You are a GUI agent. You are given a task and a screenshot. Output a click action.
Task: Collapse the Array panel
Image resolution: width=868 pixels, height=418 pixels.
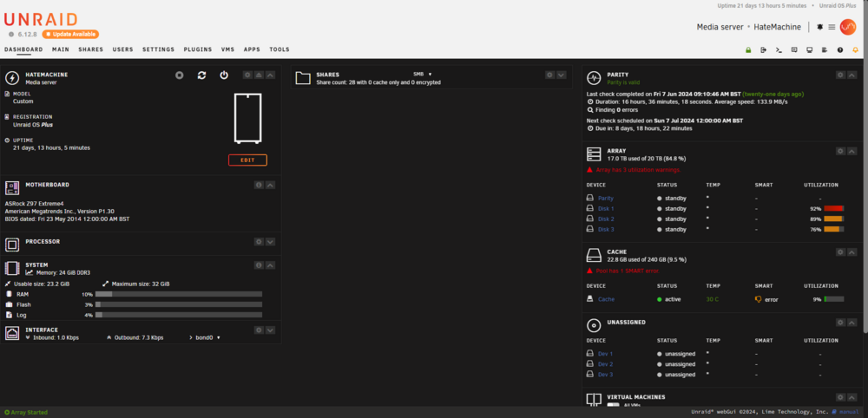(852, 151)
